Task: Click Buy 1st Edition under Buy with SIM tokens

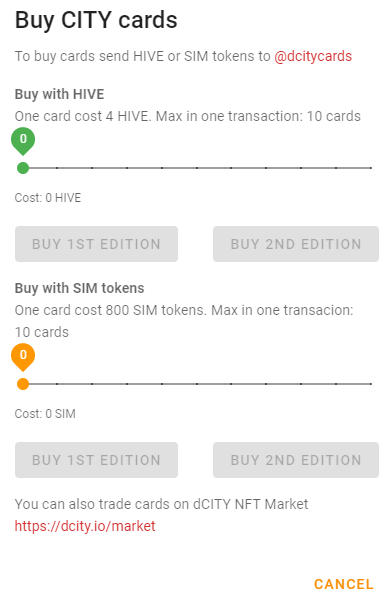Action: 96,460
